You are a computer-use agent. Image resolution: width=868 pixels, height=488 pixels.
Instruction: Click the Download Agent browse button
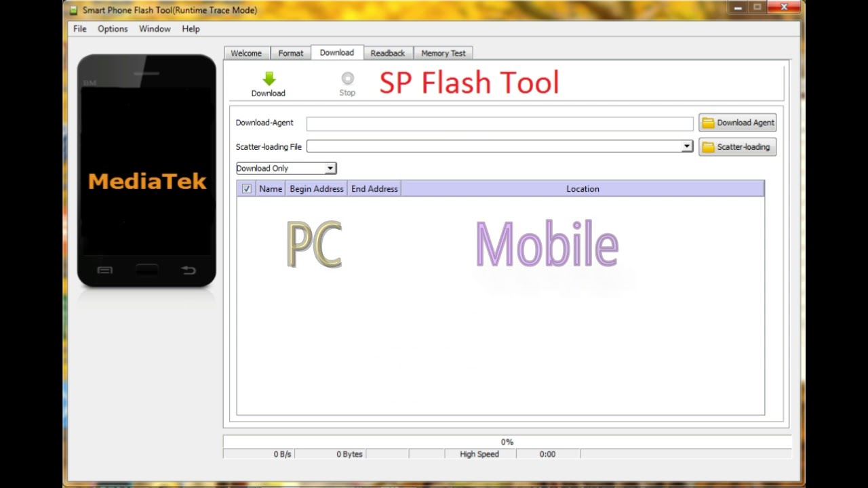[x=738, y=123]
